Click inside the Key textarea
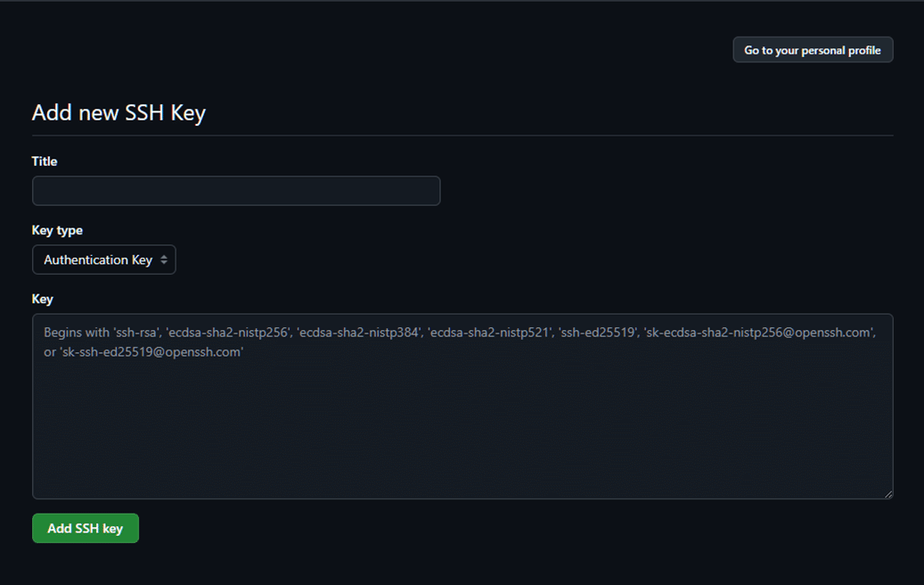Image resolution: width=924 pixels, height=585 pixels. point(462,424)
